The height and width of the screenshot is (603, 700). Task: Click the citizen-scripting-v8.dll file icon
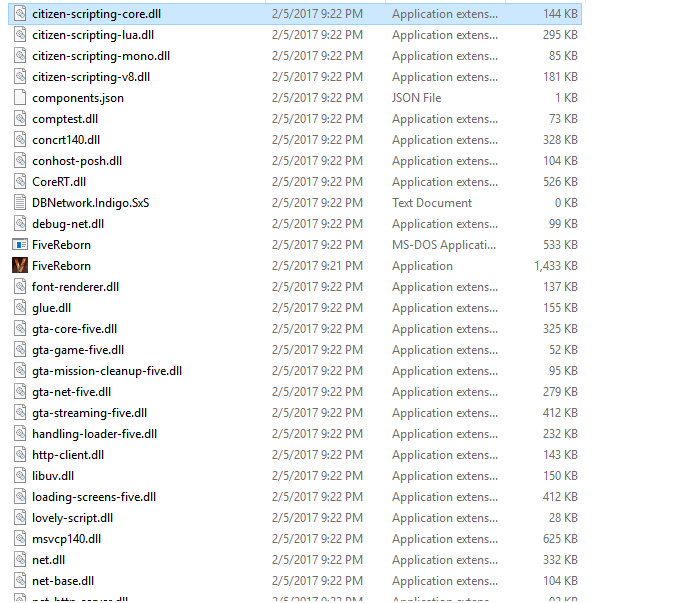coord(20,77)
